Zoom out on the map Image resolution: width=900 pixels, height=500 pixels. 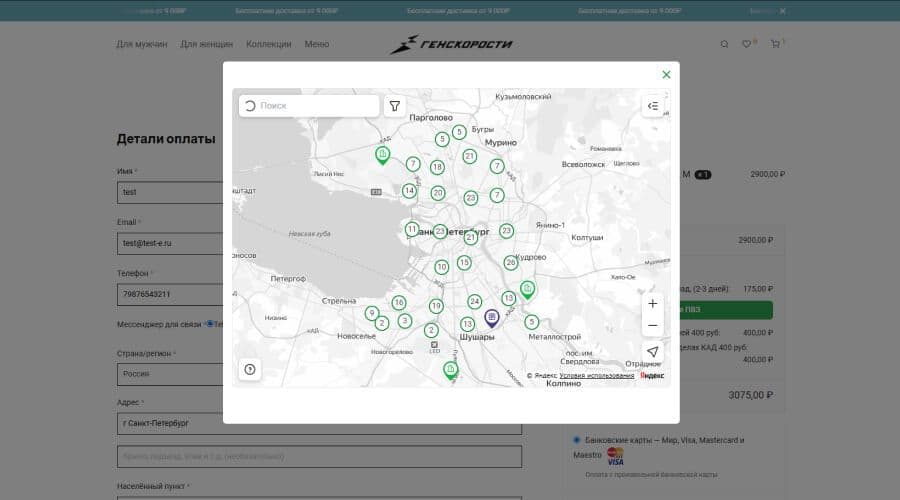pos(653,326)
